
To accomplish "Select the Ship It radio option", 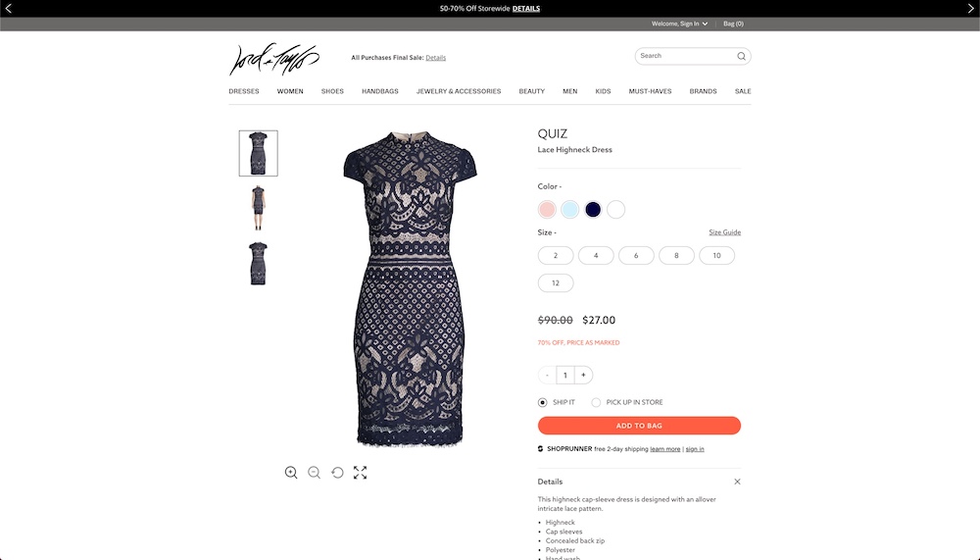I will [543, 402].
